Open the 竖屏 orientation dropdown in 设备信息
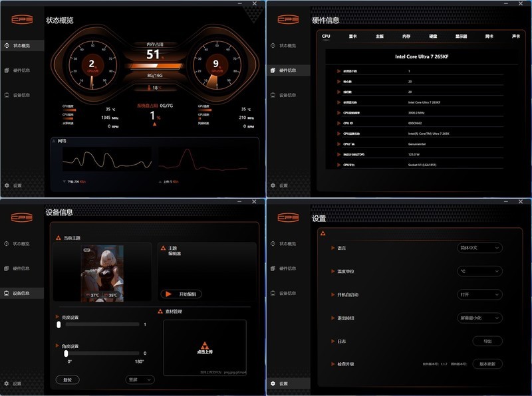This screenshot has width=532, height=396. (140, 380)
